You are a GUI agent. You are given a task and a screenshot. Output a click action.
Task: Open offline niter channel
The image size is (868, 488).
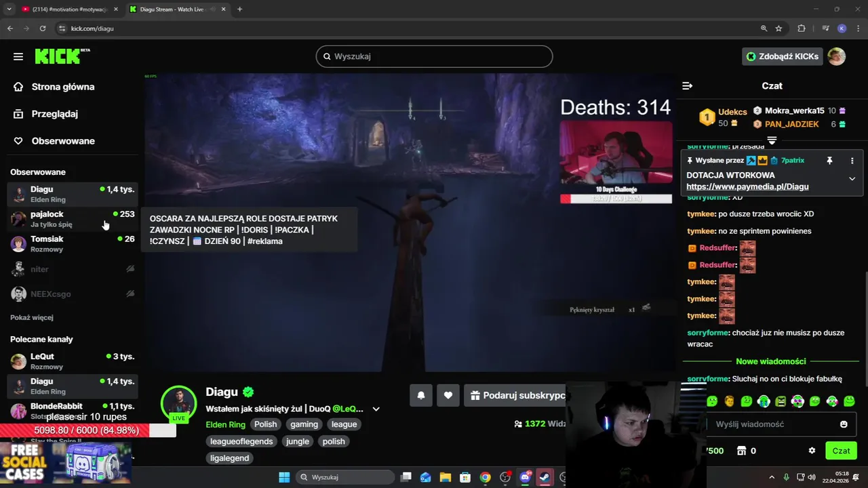click(x=72, y=269)
